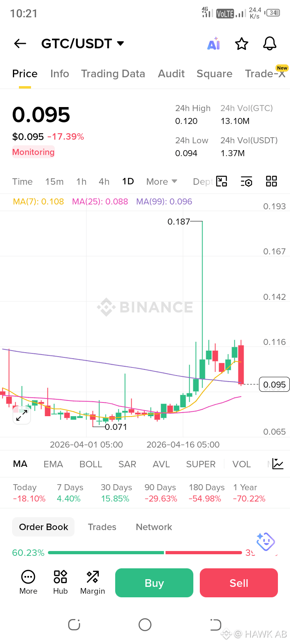
Task: Tap 180 Days -54.98% performance
Action: [207, 493]
